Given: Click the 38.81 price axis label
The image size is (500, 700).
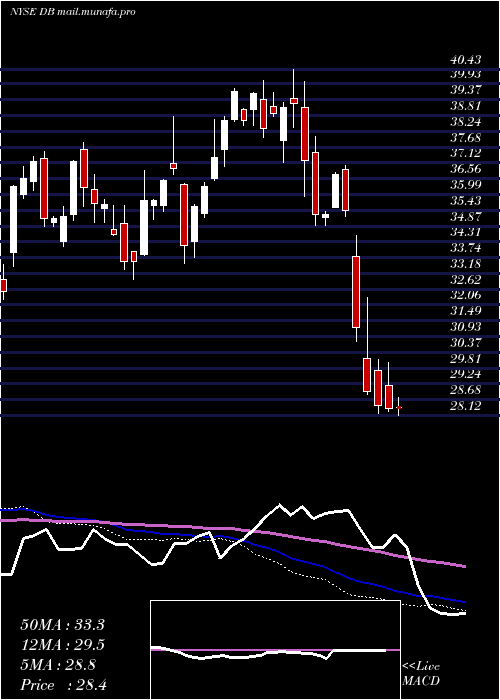Looking at the screenshot, I should coord(465,106).
